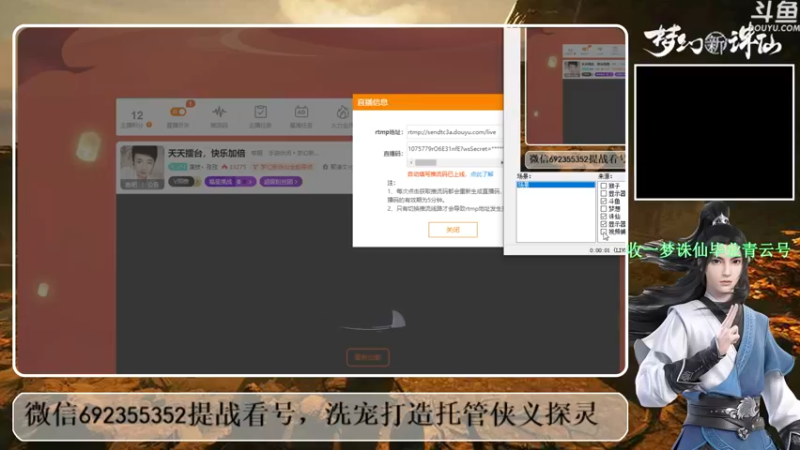Click the 编辑/公告 strip under the avatar

pyautogui.click(x=142, y=184)
